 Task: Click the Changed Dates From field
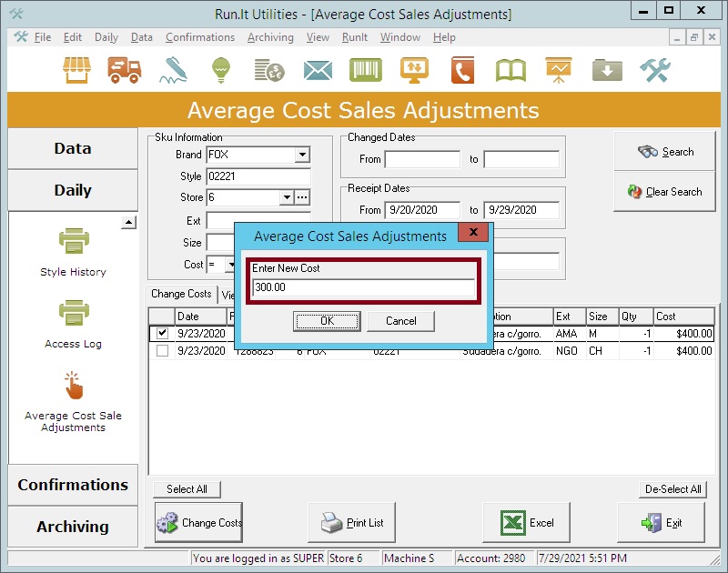[422, 159]
